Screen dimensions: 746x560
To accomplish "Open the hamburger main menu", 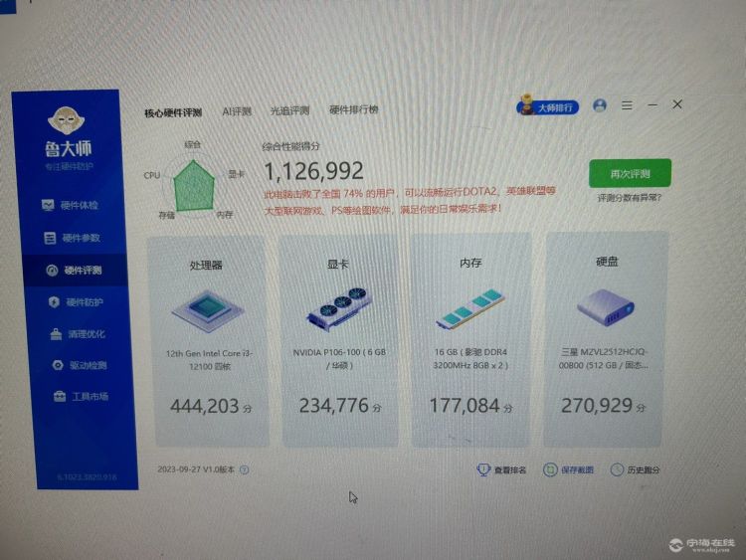I will (x=627, y=104).
